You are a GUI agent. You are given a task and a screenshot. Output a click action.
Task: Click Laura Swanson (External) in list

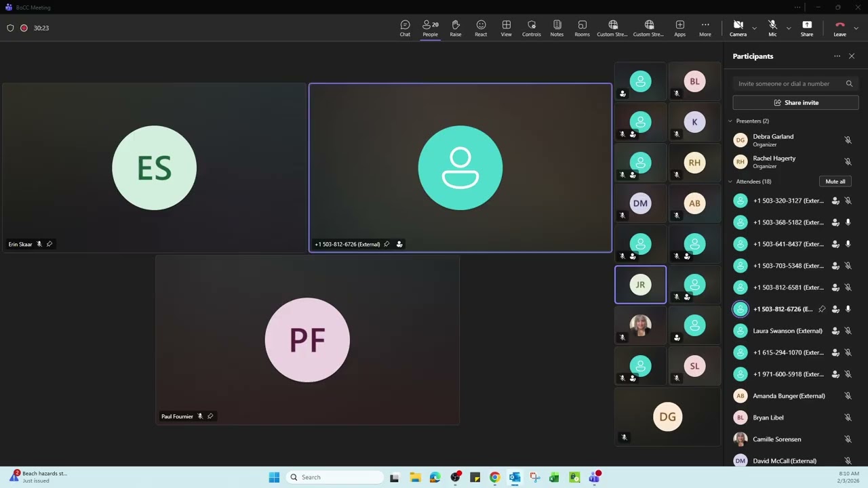[787, 331]
